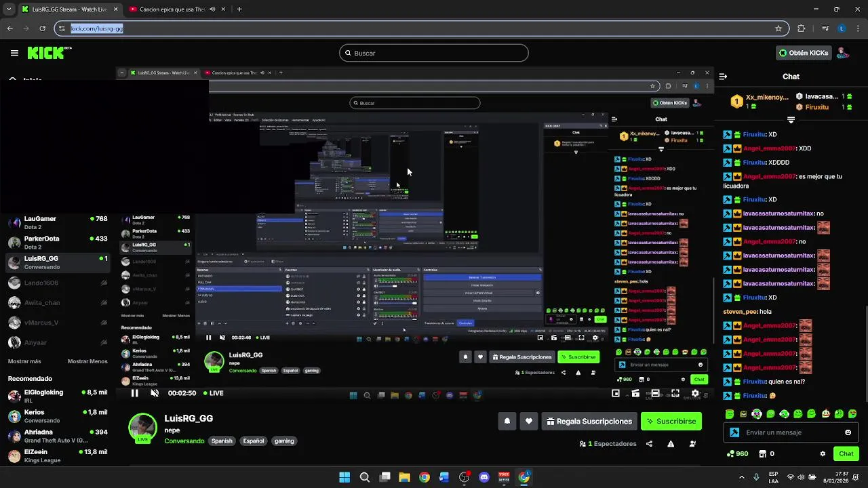
Task: Open the Conversando category link
Action: (x=184, y=441)
